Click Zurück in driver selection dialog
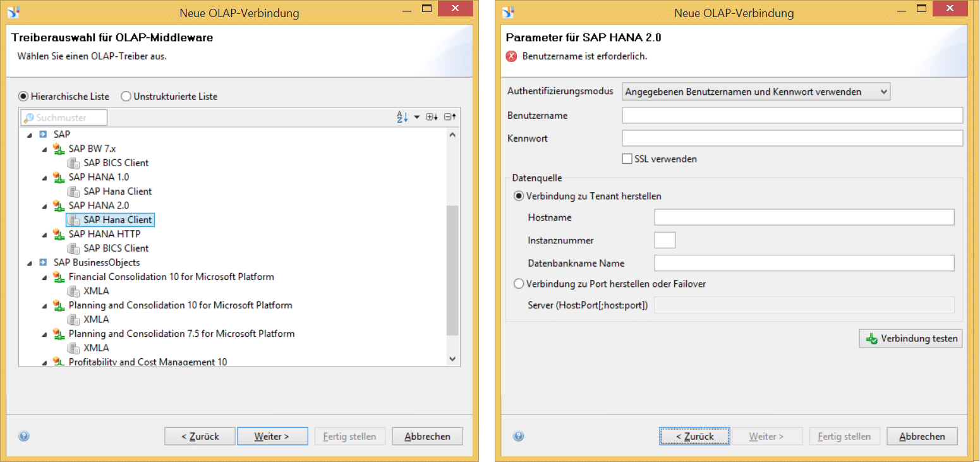The image size is (980, 462). coord(200,436)
